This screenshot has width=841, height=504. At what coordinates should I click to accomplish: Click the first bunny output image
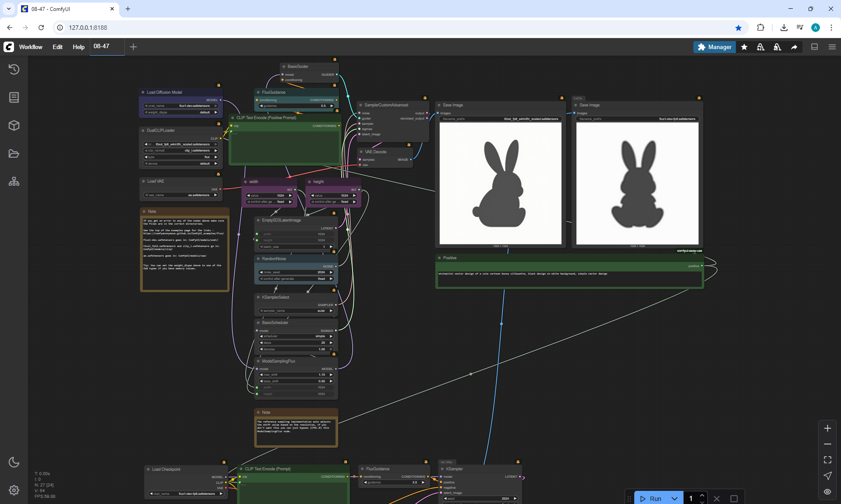500,183
